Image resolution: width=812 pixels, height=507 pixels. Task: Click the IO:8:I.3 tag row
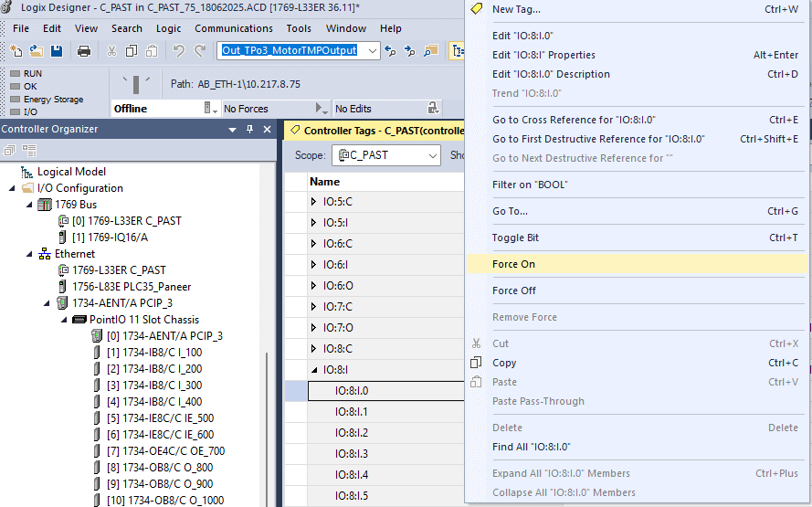point(352,454)
